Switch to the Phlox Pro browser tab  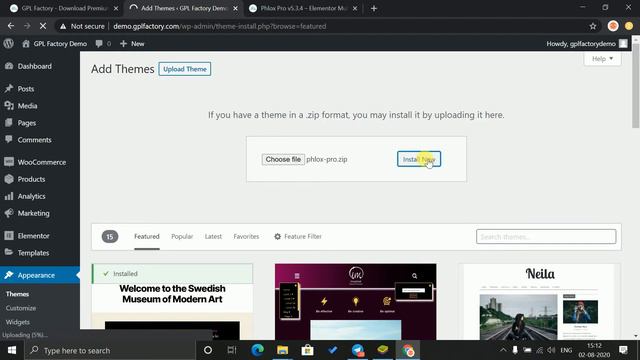(x=303, y=8)
